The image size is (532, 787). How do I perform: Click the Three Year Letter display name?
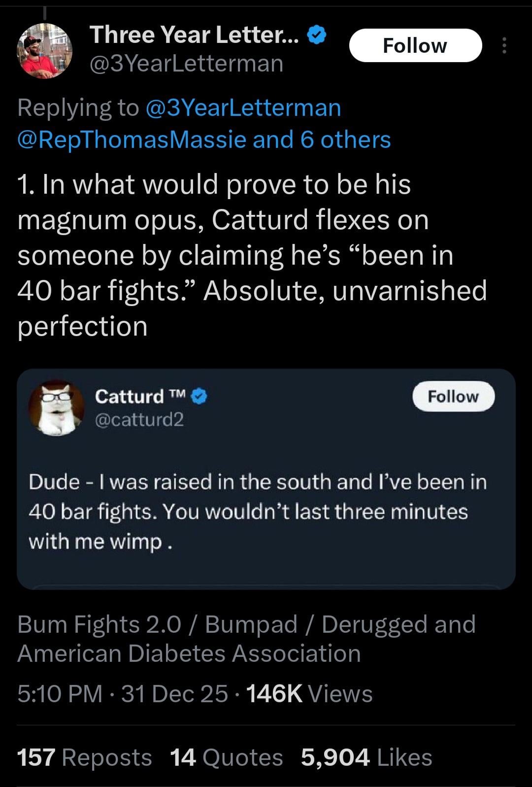[194, 35]
